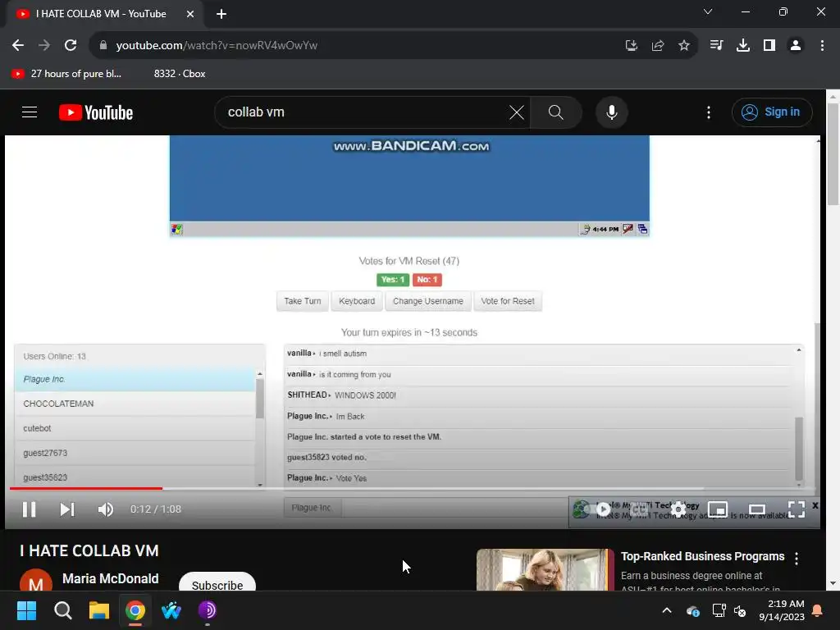Switch to Chrome in taskbar
This screenshot has width=840, height=630.
click(x=135, y=610)
